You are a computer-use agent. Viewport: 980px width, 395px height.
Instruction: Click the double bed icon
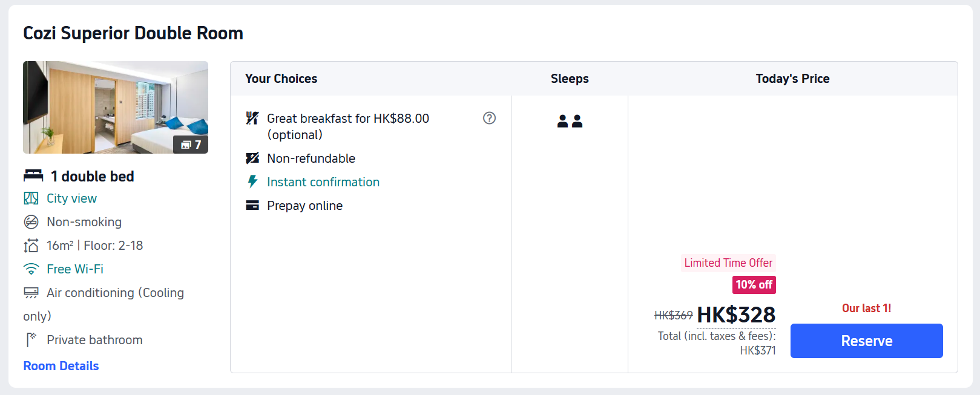click(33, 176)
